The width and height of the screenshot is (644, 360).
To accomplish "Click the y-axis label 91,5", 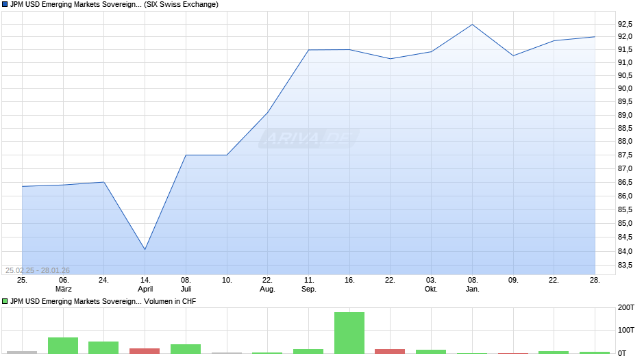I will click(x=625, y=50).
